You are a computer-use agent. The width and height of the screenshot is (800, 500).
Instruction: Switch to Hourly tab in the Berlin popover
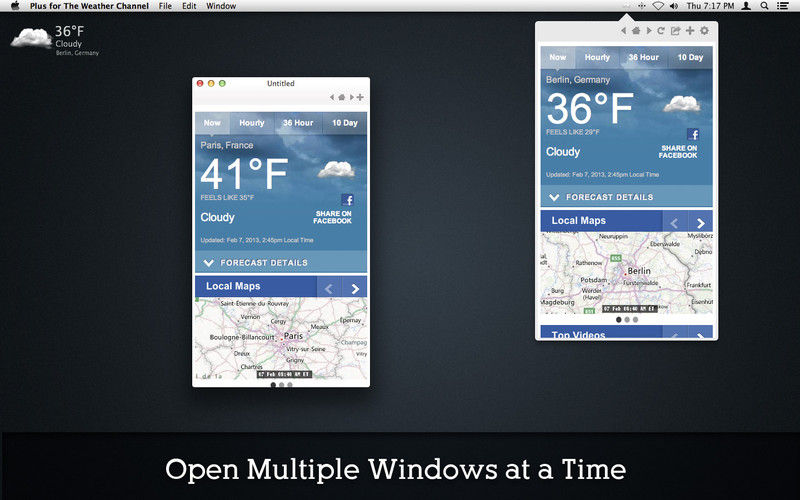(x=597, y=58)
